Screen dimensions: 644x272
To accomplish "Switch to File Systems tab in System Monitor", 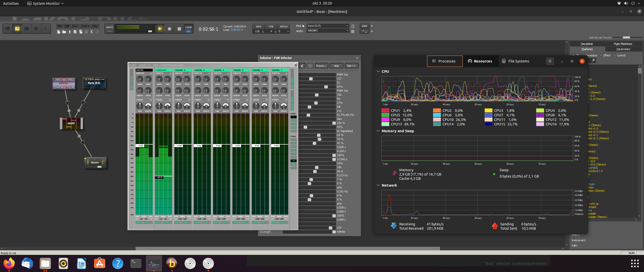I will [x=516, y=61].
